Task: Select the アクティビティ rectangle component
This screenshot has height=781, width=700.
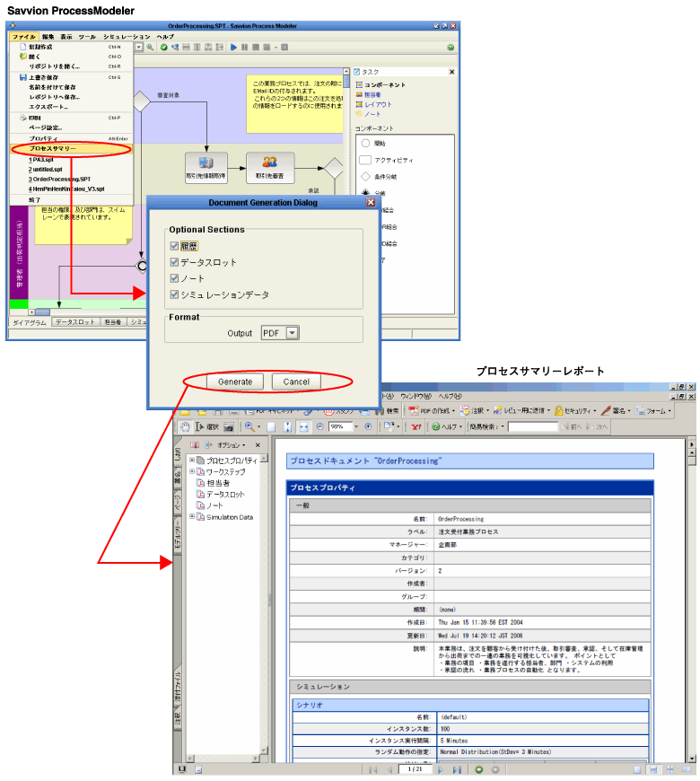Action: pyautogui.click(x=365, y=160)
